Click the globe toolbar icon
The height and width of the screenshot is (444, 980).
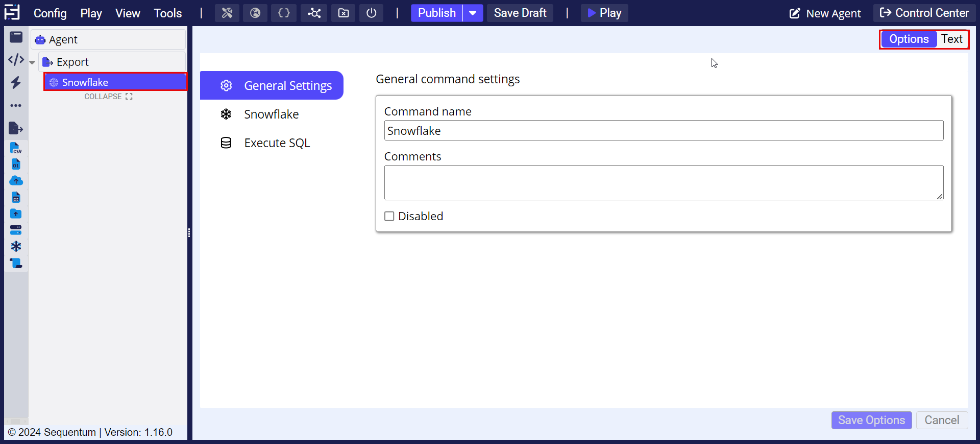[255, 13]
